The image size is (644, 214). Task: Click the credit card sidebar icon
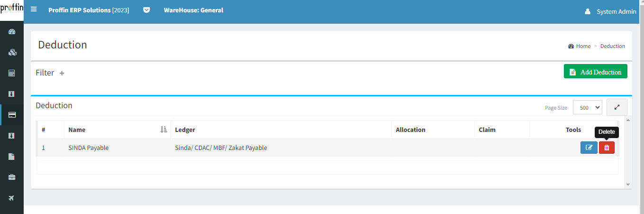pyautogui.click(x=12, y=114)
